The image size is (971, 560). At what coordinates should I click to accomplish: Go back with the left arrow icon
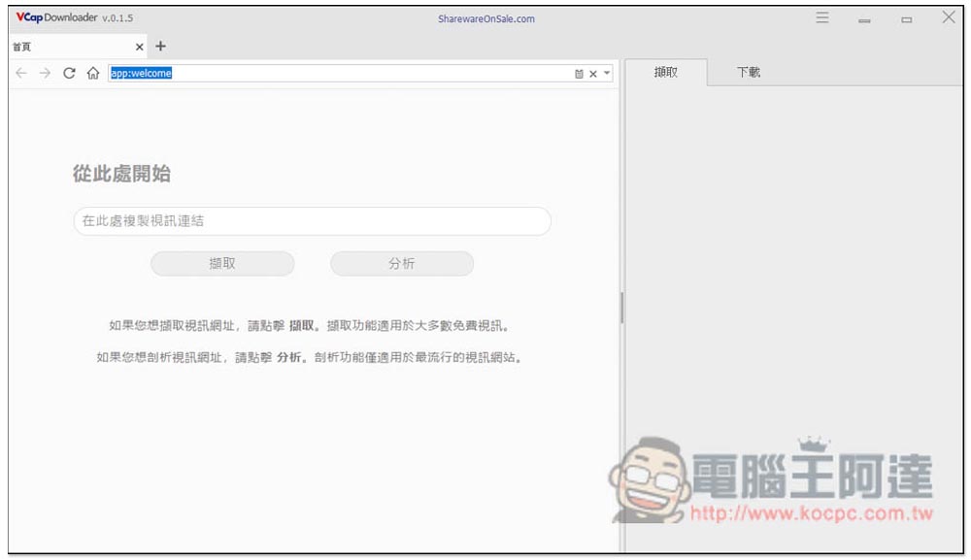[21, 73]
